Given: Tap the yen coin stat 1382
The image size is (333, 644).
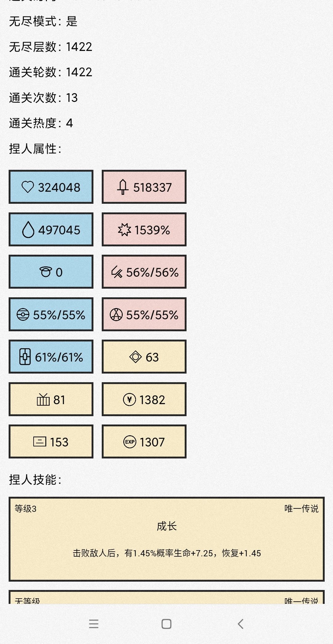Looking at the screenshot, I should (x=144, y=399).
